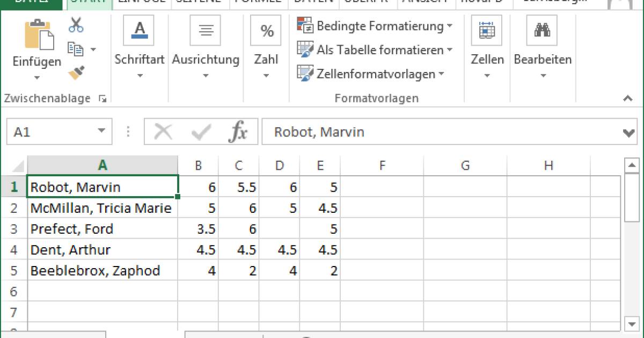Image resolution: width=644 pixels, height=338 pixels.
Task: Click the Zellen table icon
Action: [x=487, y=31]
